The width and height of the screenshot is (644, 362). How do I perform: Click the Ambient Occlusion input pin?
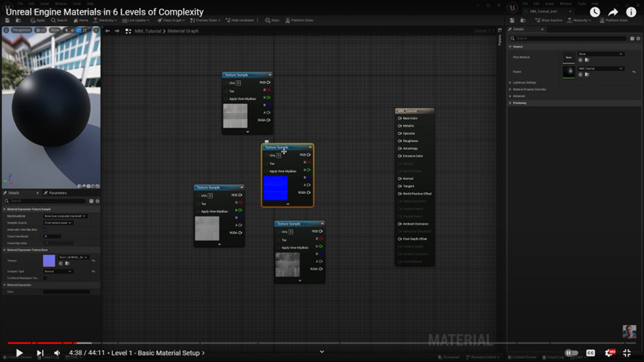tap(400, 224)
